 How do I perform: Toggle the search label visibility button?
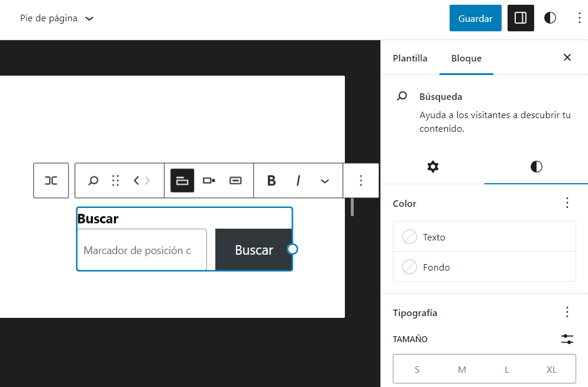click(x=182, y=181)
